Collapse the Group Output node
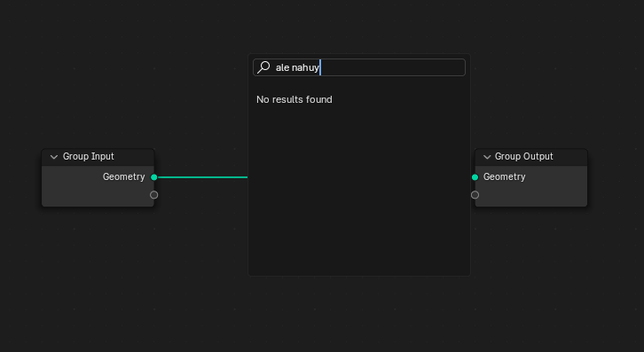The image size is (644, 352). tap(487, 157)
